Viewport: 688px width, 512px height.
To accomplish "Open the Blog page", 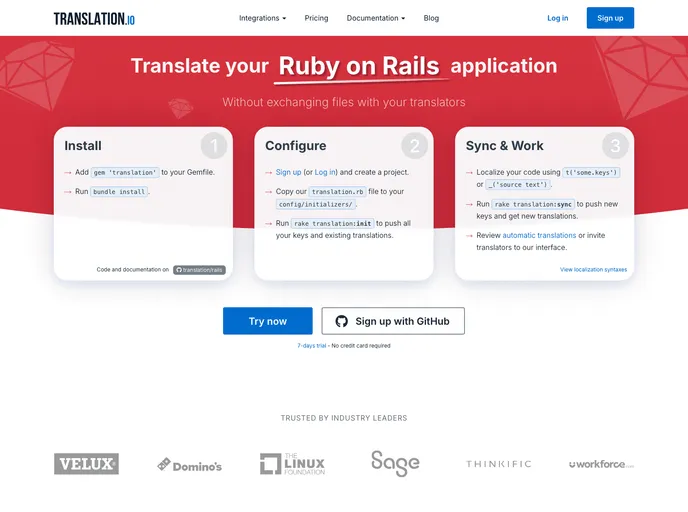I will tap(431, 18).
